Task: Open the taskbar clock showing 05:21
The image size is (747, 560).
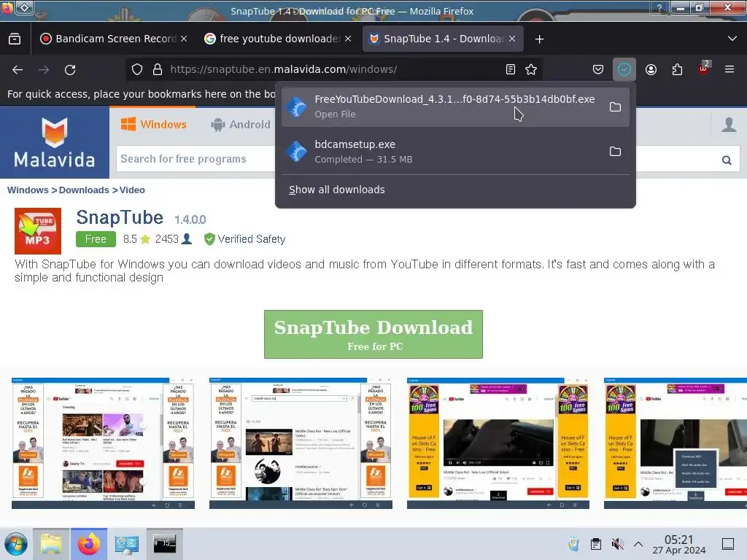Action: click(x=679, y=544)
